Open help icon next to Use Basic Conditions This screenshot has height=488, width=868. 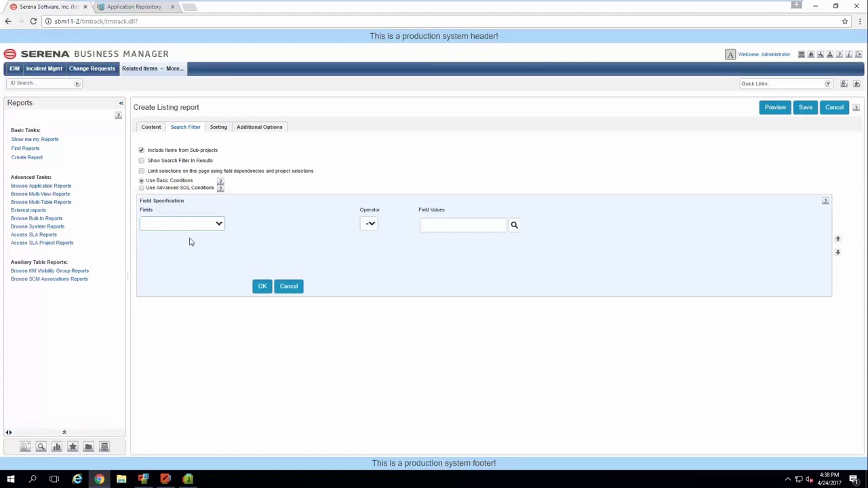[220, 181]
